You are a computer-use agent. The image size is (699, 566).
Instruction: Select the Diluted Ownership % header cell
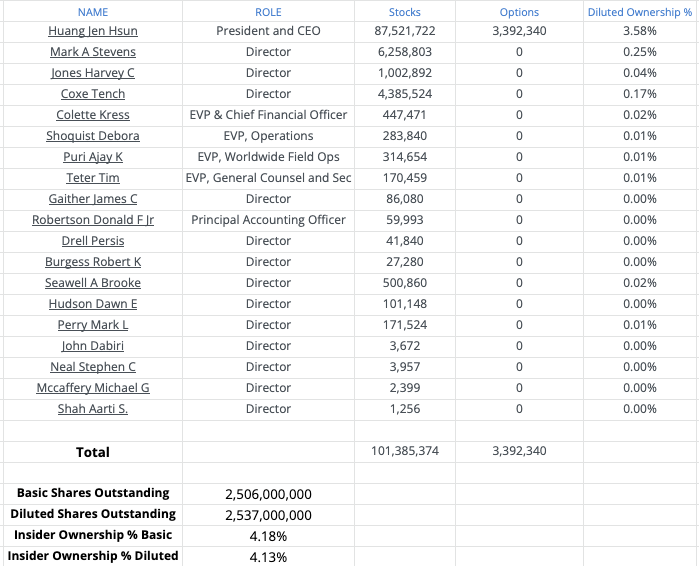(x=640, y=12)
